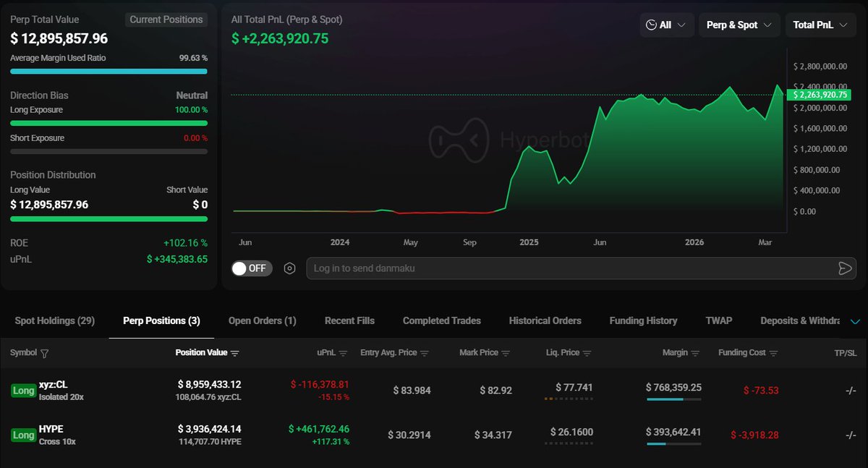868x468 pixels.
Task: Click the xyz:CL symbol name
Action: [x=53, y=384]
